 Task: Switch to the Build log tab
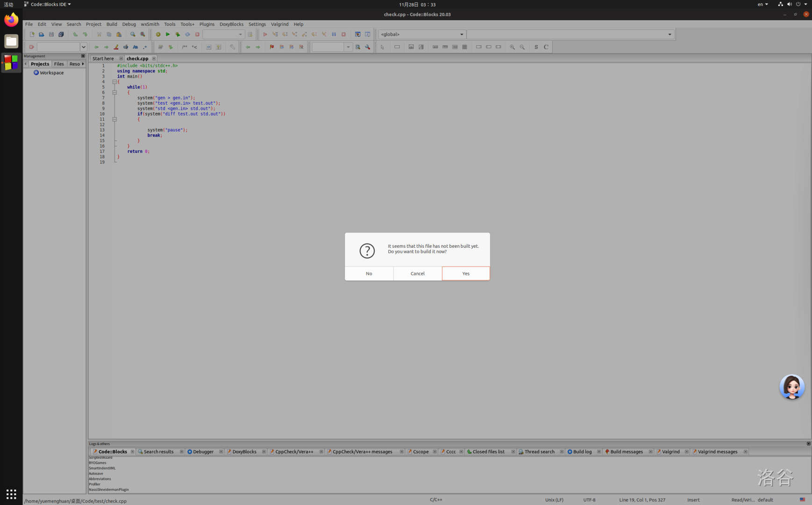(x=582, y=452)
